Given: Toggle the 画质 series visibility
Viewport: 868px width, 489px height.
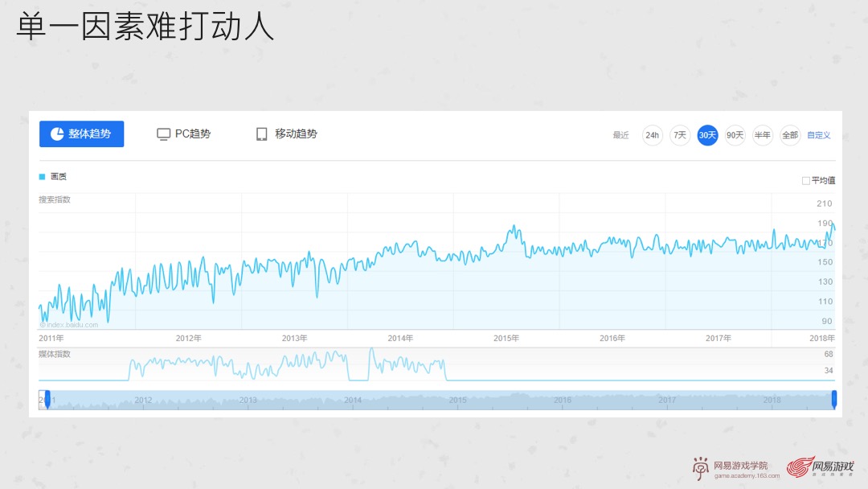Looking at the screenshot, I should click(x=50, y=176).
